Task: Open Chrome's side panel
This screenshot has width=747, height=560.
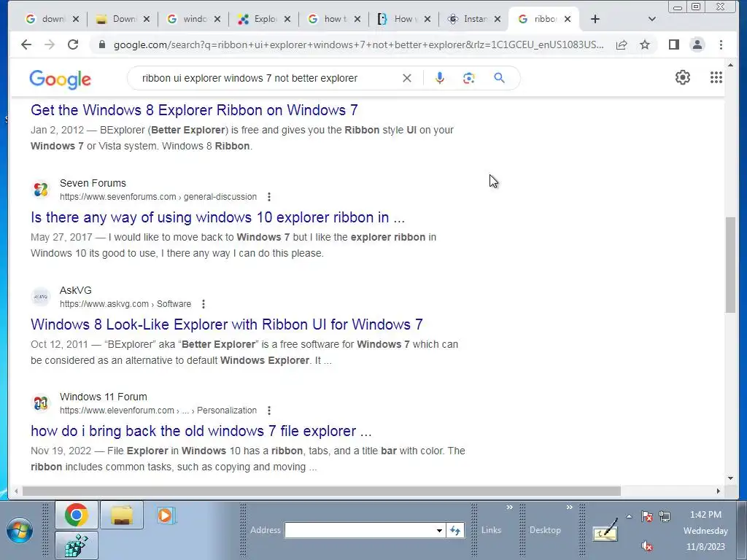Action: (673, 44)
